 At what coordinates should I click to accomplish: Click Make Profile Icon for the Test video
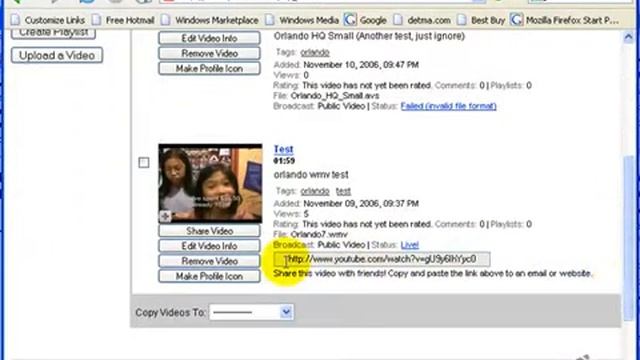point(209,276)
